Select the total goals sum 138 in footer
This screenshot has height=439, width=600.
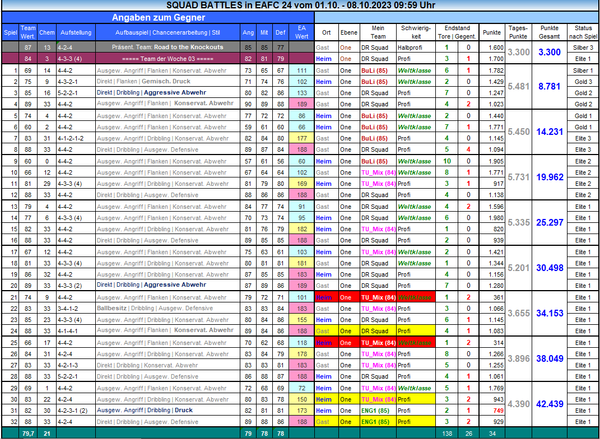(x=441, y=433)
